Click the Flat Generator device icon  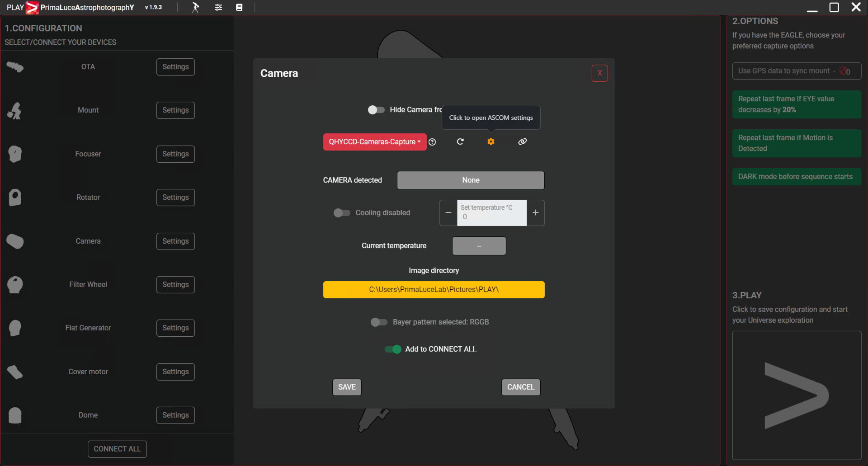15,328
